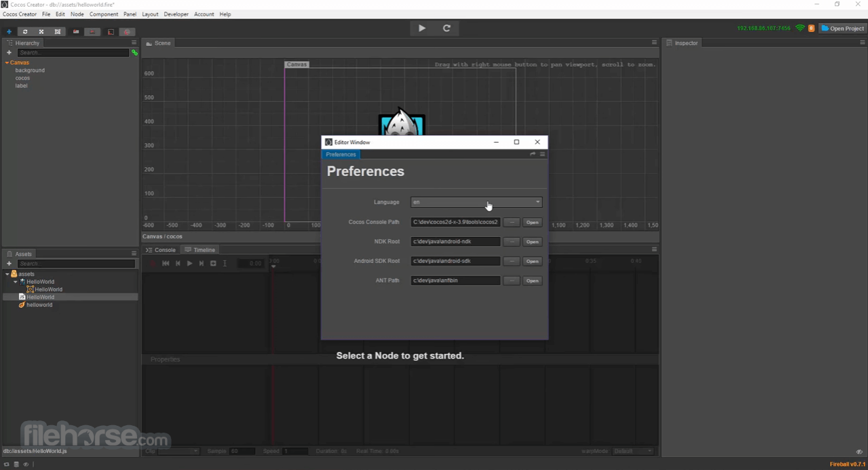Select the label node in Hierarchy
868x470 pixels.
[21, 86]
